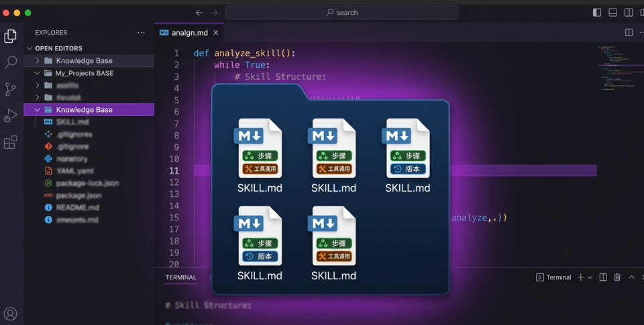Maximize the panel with the up chevron
644x325 pixels.
click(632, 277)
